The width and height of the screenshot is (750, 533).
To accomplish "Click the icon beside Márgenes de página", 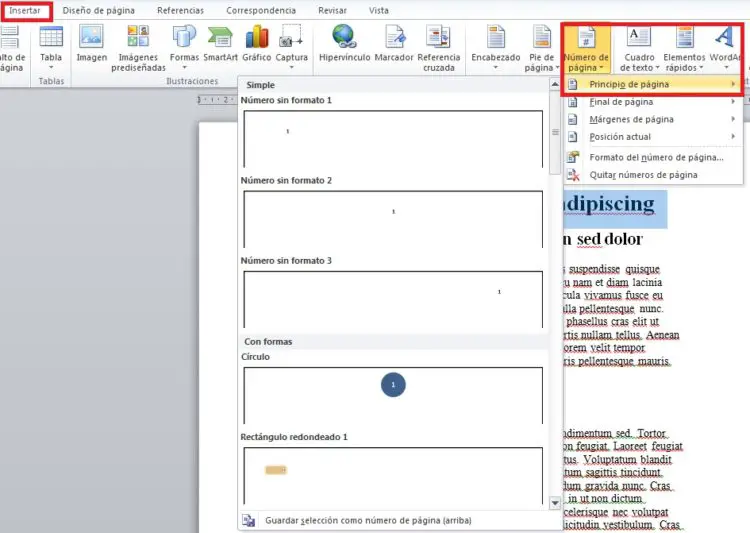I will (573, 119).
